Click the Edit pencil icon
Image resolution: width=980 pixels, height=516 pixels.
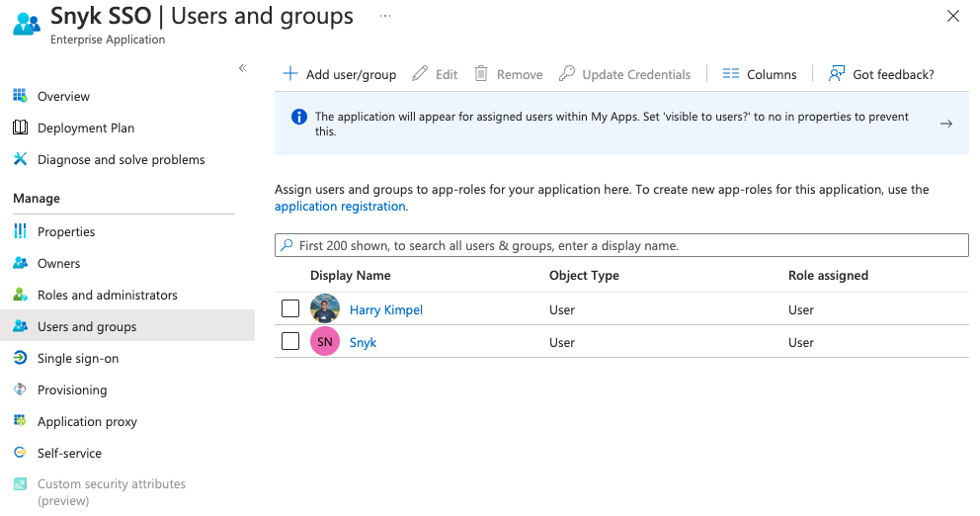(420, 74)
